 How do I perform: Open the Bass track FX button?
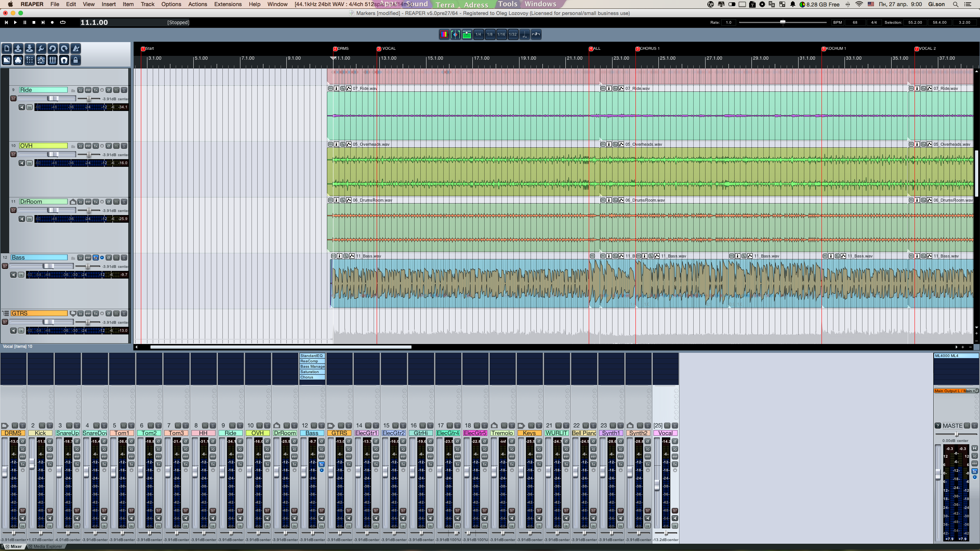96,258
